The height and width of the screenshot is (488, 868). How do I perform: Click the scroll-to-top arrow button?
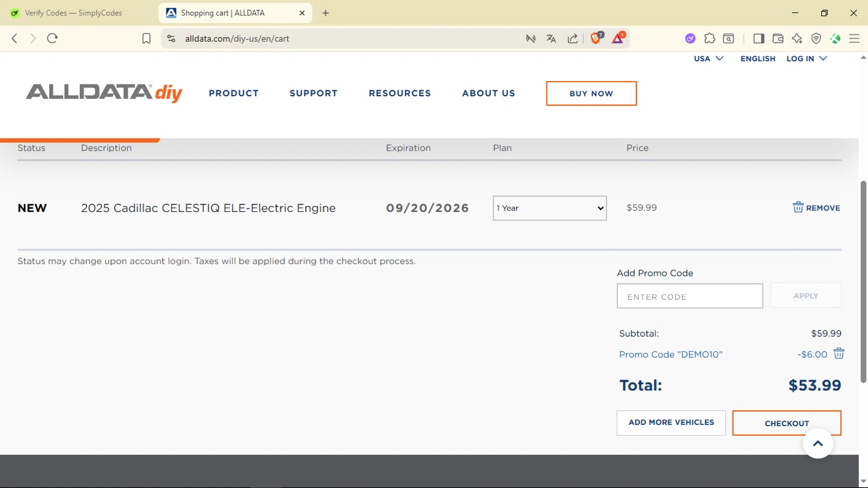[x=818, y=443]
